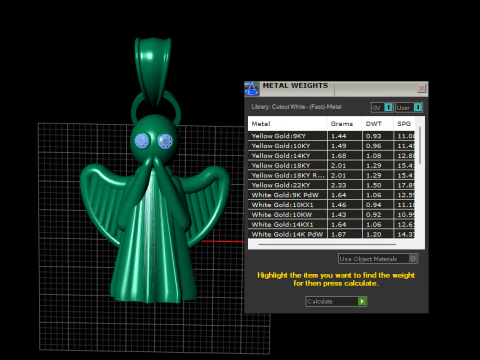This screenshot has height=360, width=480.
Task: Click the DWT column header
Action: [x=378, y=124]
